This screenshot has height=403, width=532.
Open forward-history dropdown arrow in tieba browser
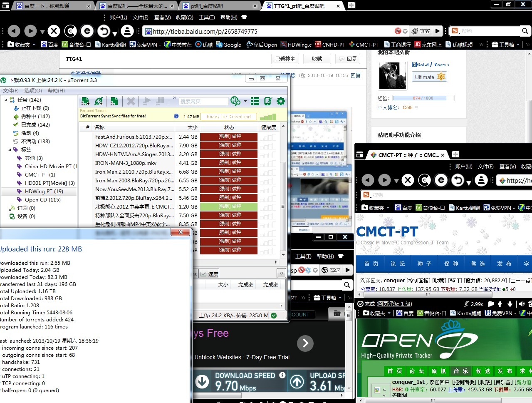[x=42, y=32]
